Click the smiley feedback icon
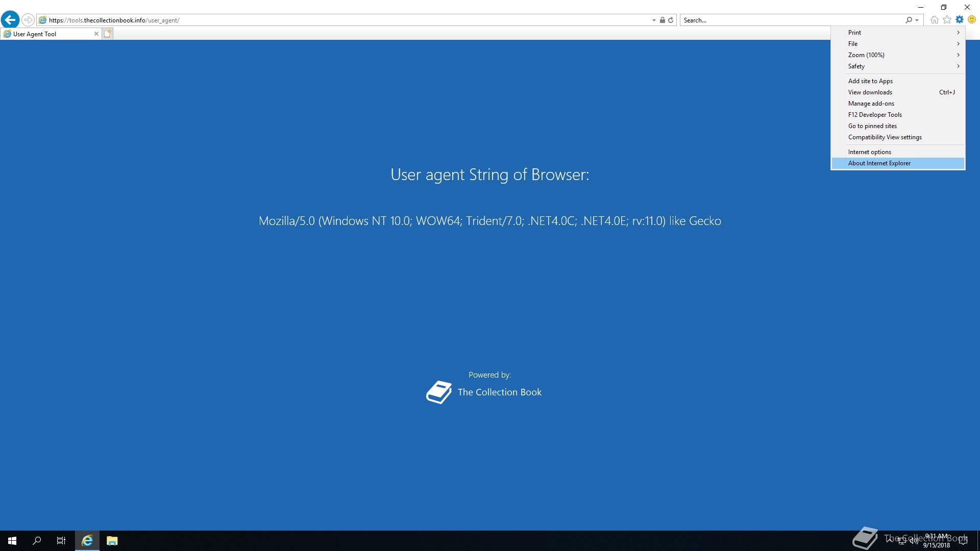 click(x=972, y=20)
